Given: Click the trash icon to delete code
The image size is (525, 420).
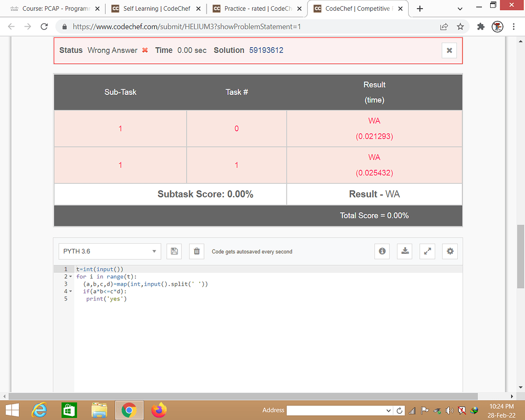Looking at the screenshot, I should 196,251.
